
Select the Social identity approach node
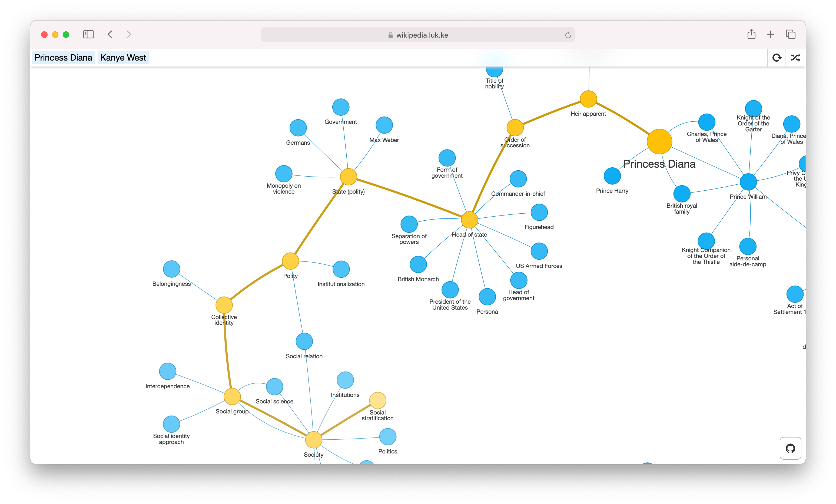point(171,424)
